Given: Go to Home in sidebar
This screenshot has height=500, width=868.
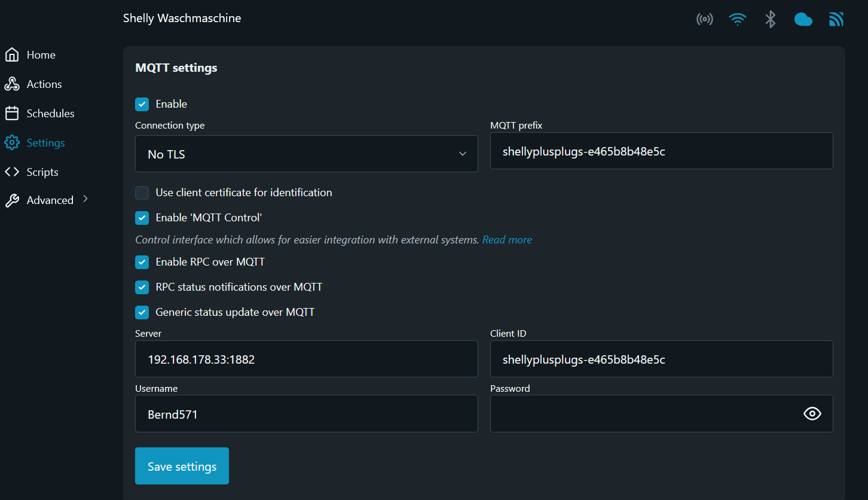Looking at the screenshot, I should (x=41, y=55).
